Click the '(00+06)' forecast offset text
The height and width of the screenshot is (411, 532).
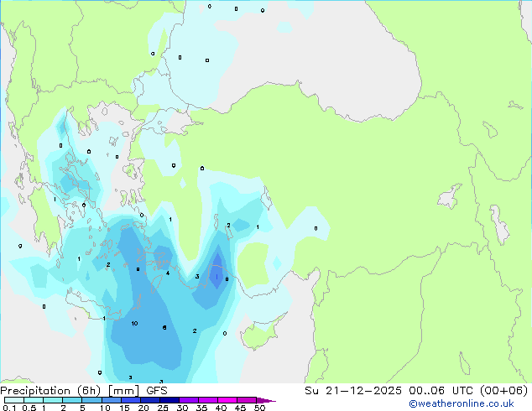(x=503, y=391)
